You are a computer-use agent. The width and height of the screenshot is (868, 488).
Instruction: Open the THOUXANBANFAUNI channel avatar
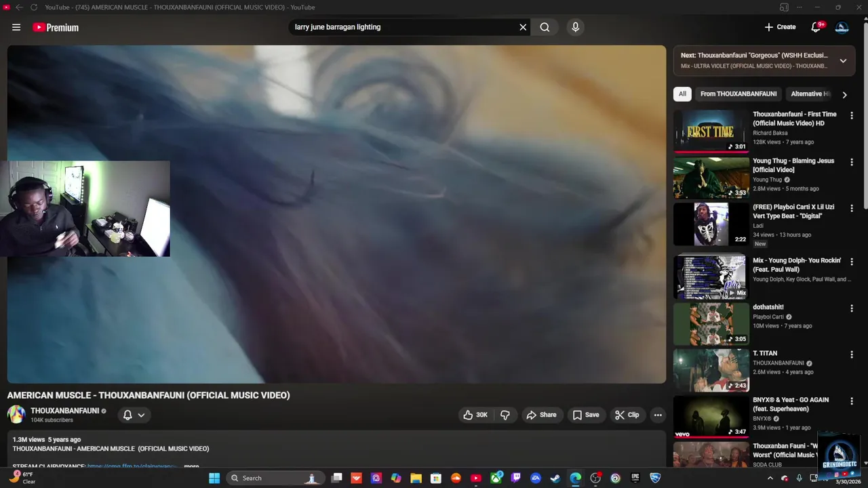[16, 414]
